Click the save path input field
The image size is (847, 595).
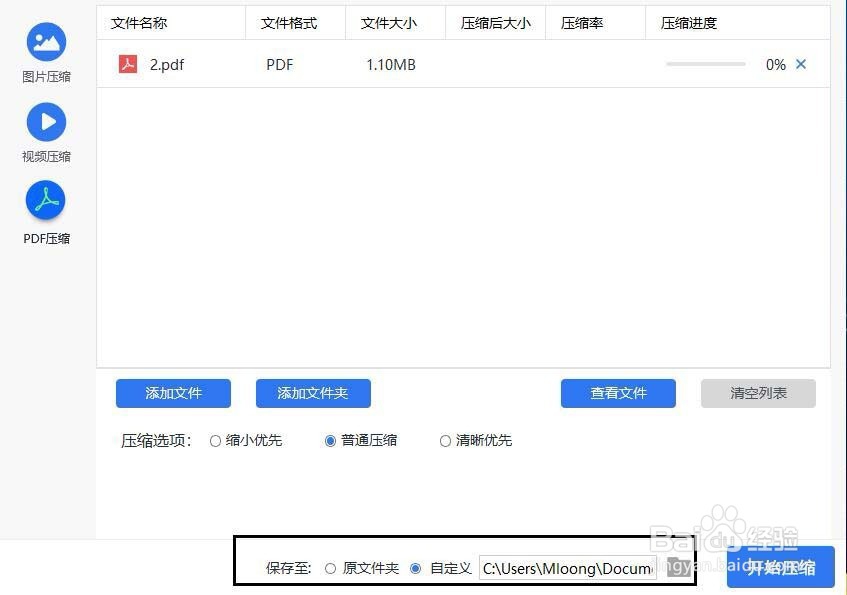click(x=568, y=569)
